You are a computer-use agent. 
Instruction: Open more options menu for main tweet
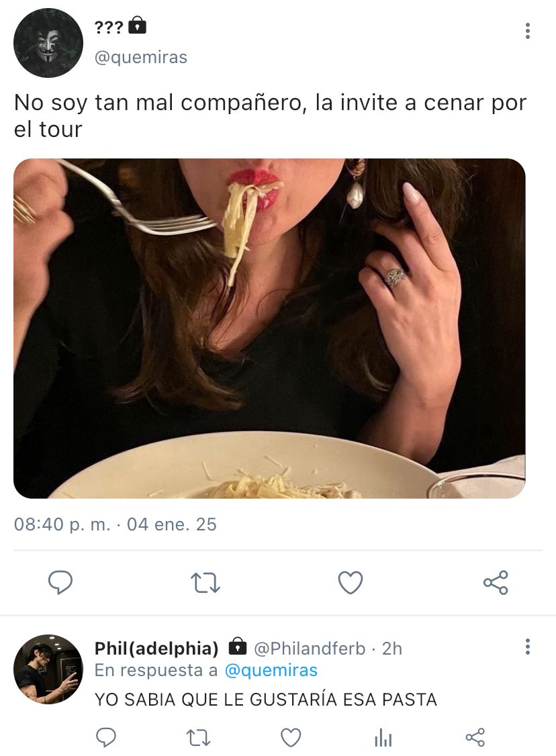528,31
